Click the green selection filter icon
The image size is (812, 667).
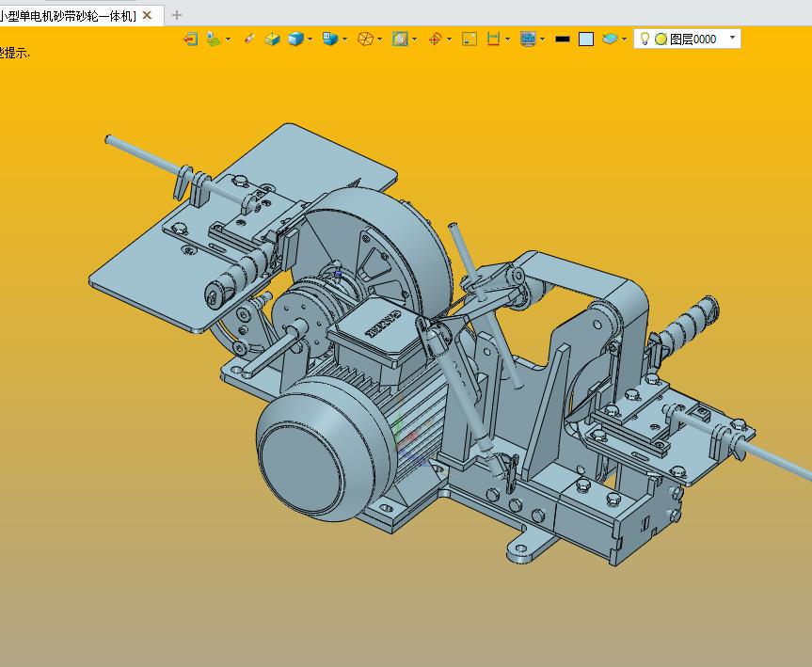(x=214, y=39)
